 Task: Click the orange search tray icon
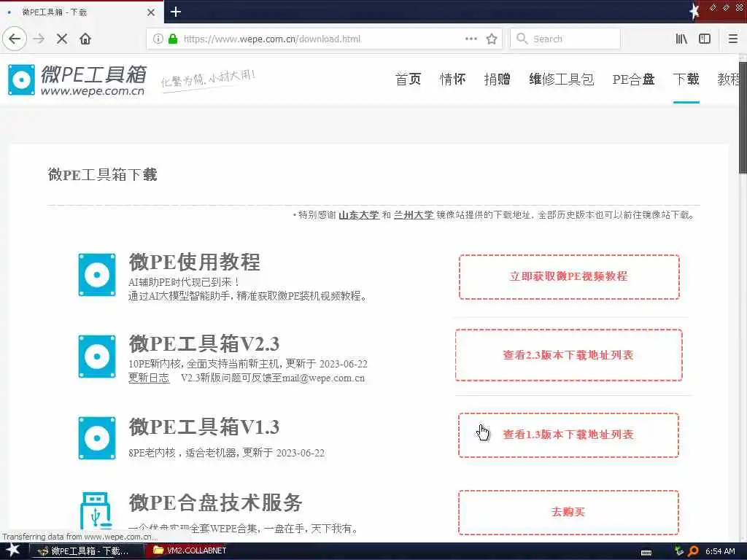(x=693, y=551)
